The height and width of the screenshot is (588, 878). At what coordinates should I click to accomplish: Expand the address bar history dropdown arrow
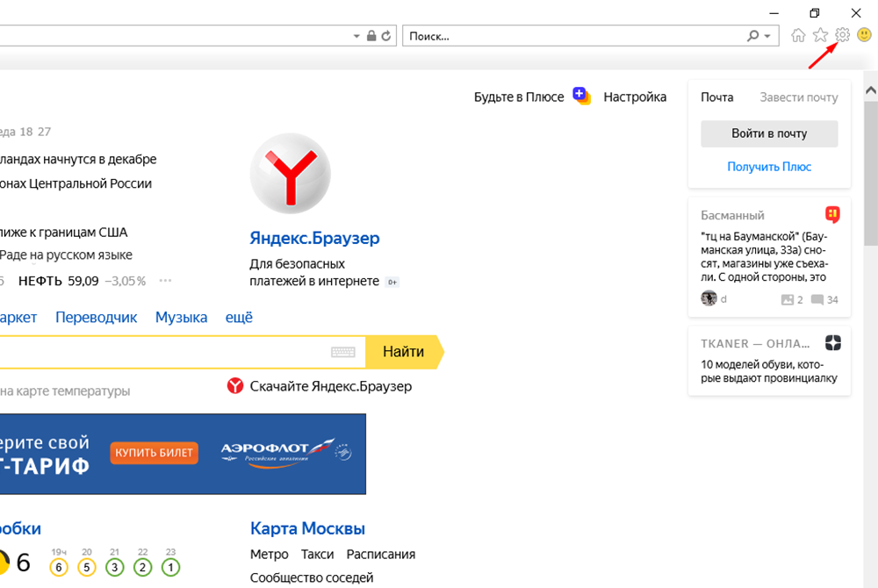click(356, 36)
